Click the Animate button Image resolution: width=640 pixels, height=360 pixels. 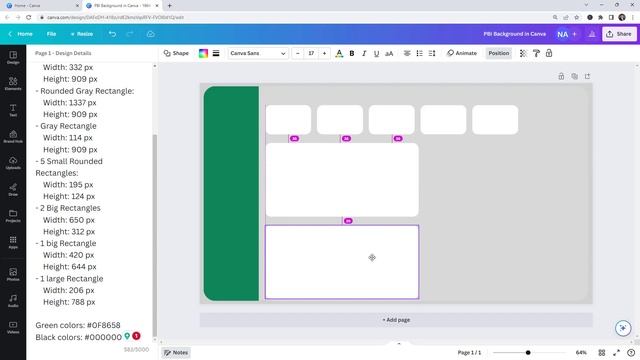(x=462, y=53)
